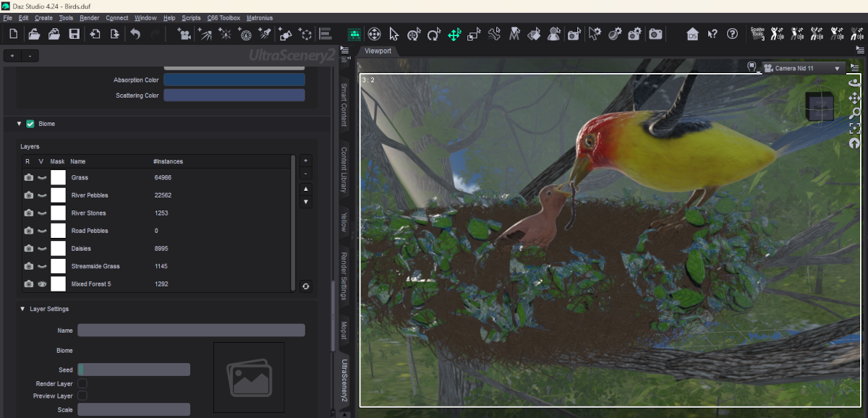Choose the Rotate tool in the toolbar
Screen dimensions: 868x418
click(x=434, y=34)
